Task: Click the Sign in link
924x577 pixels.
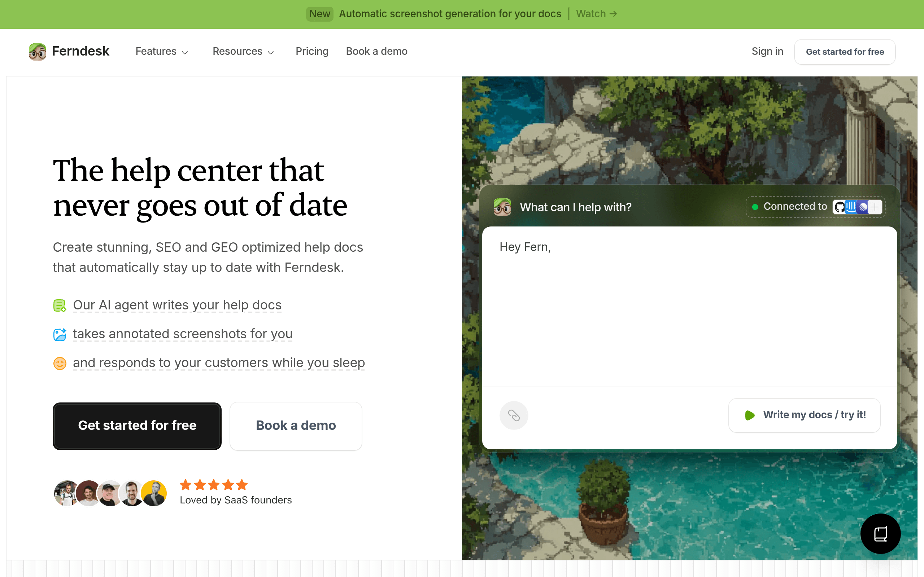Action: pos(767,52)
